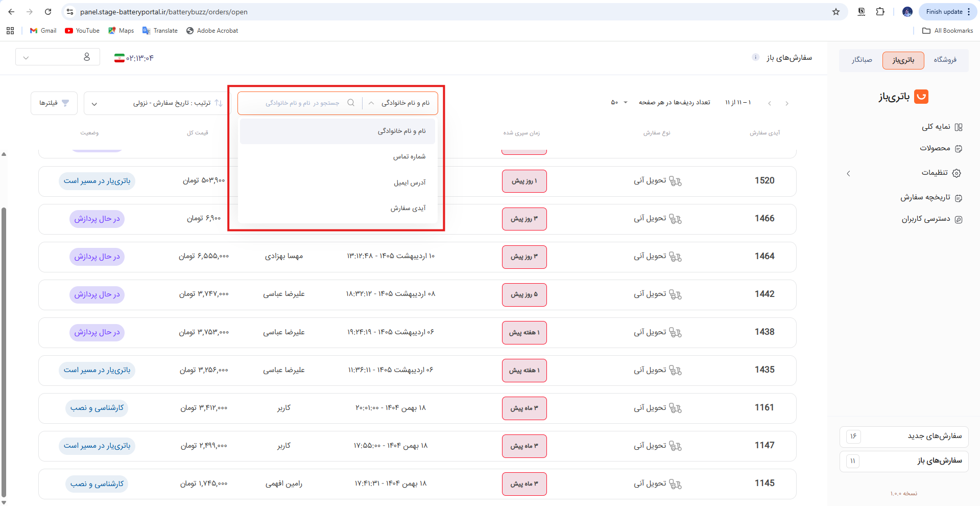Open دسترسی کاربران in the sidebar

[932, 219]
